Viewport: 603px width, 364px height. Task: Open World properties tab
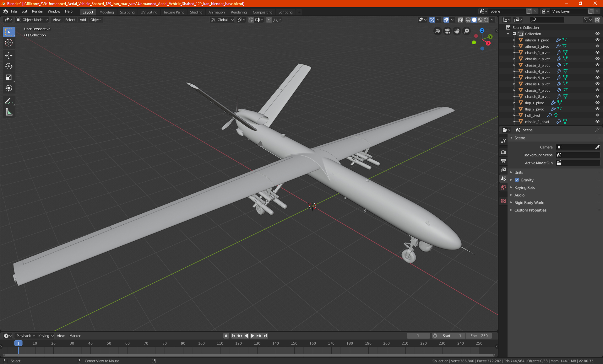coord(503,187)
